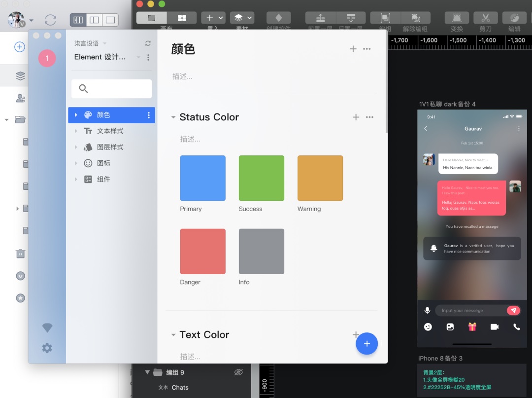Click the canvas view button in Sketch toolbar
This screenshot has width=532, height=398.
coord(152,18)
